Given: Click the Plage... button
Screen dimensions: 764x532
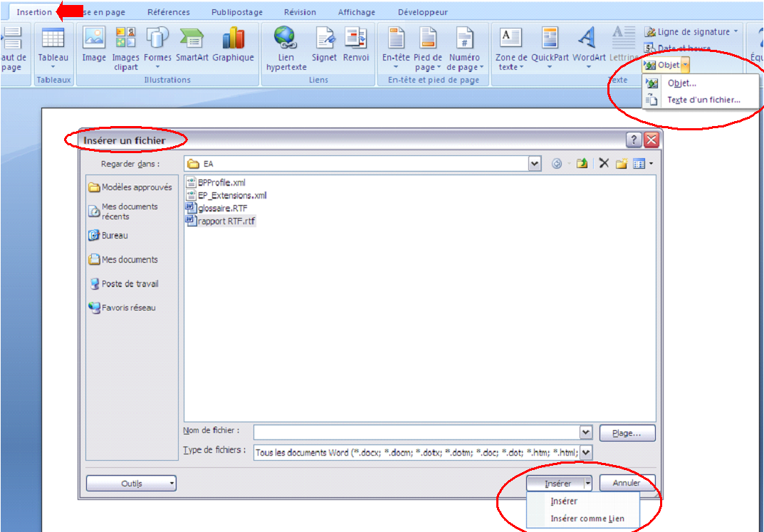Looking at the screenshot, I should point(627,433).
